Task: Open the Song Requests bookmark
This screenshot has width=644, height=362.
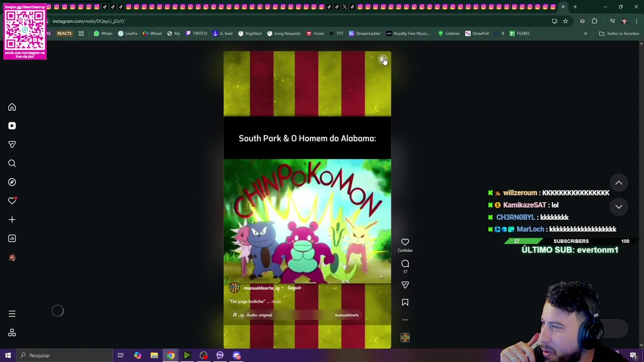Action: (283, 33)
